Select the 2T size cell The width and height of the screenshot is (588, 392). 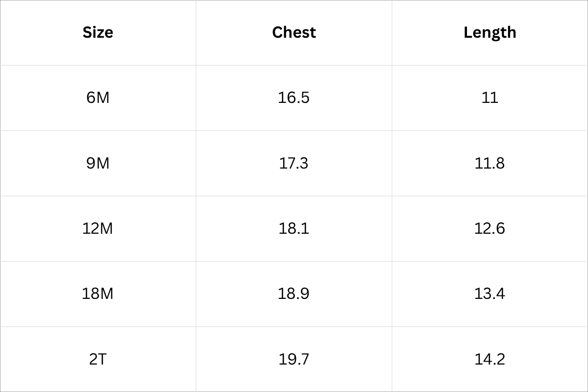tap(98, 359)
